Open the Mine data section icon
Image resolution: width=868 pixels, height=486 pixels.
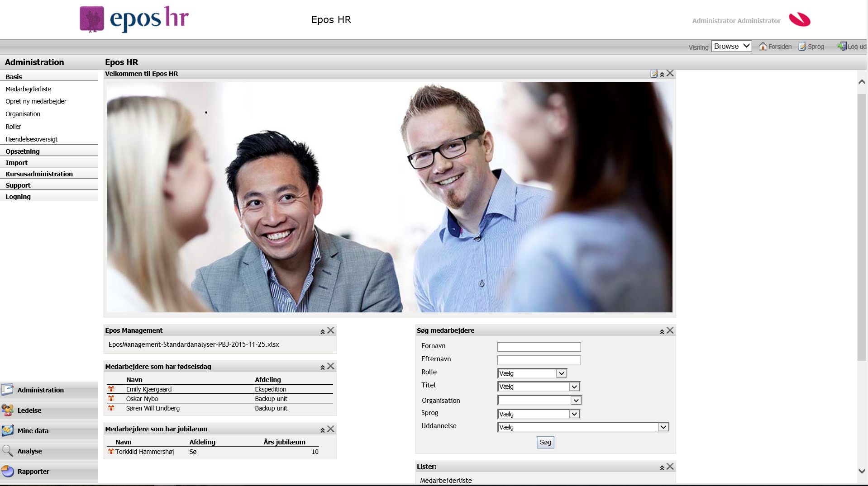point(8,430)
